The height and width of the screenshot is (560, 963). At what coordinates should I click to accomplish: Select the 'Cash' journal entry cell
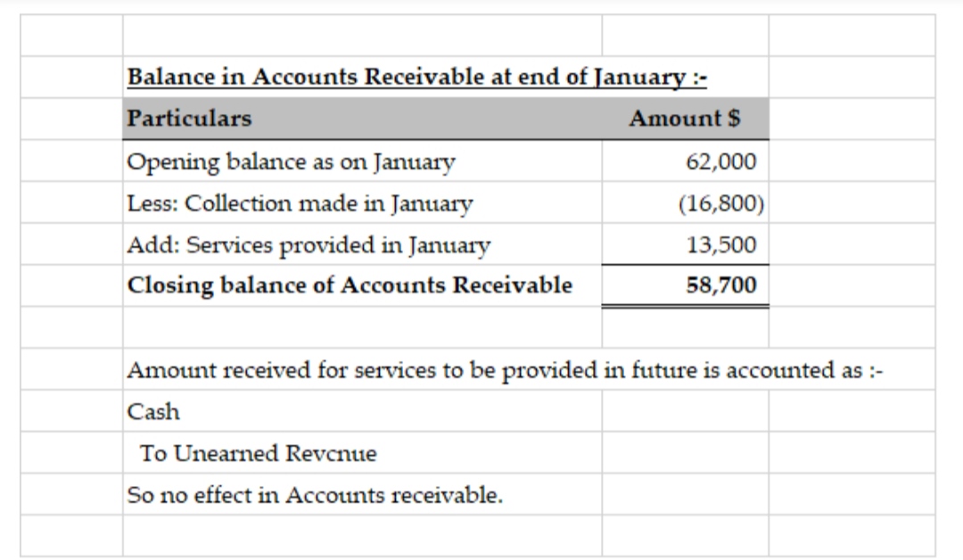click(x=154, y=412)
